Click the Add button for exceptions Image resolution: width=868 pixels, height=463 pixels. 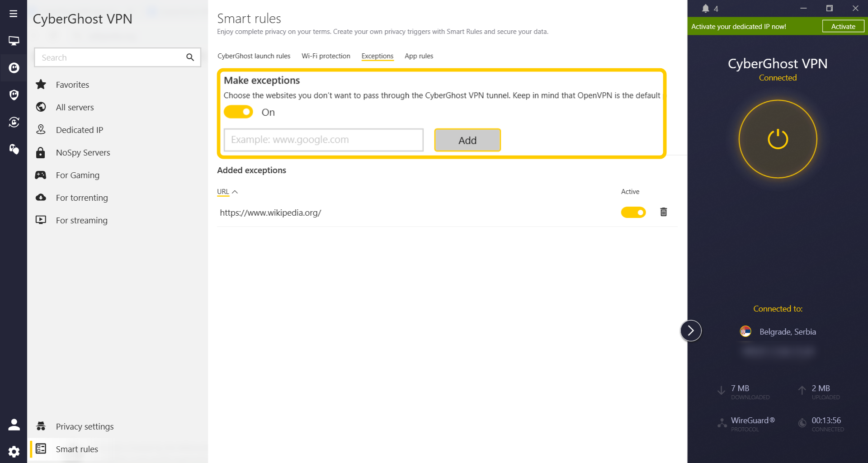467,140
